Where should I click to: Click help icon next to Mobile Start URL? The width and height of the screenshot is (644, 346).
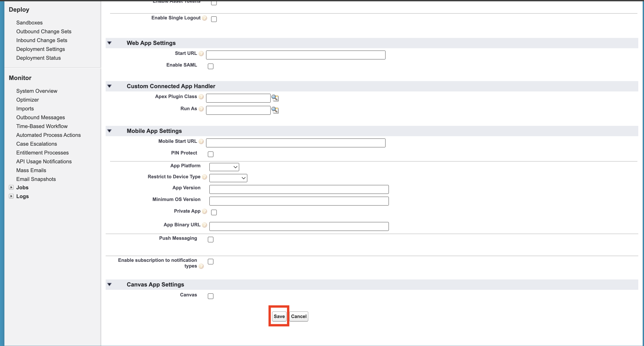click(201, 141)
